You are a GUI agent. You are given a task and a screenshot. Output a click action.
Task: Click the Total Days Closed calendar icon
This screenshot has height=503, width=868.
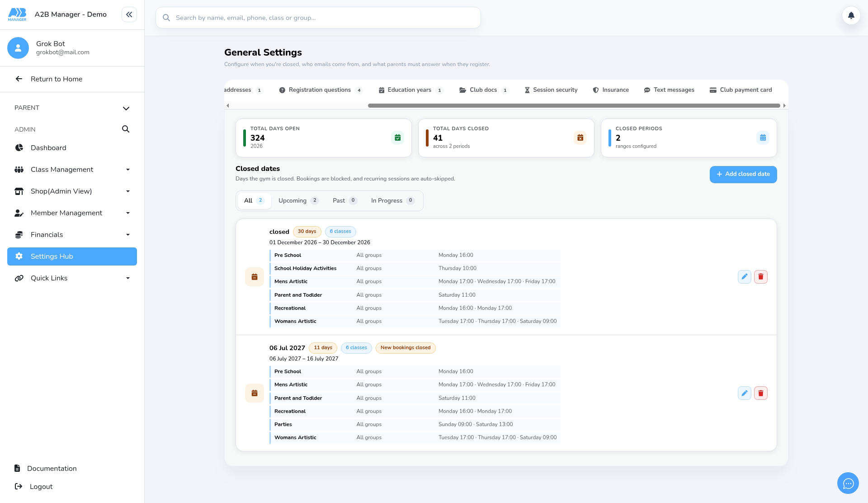point(580,138)
